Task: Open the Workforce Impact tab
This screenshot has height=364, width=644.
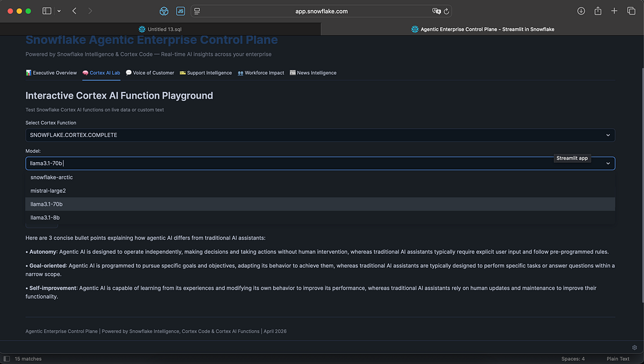Action: pyautogui.click(x=261, y=73)
